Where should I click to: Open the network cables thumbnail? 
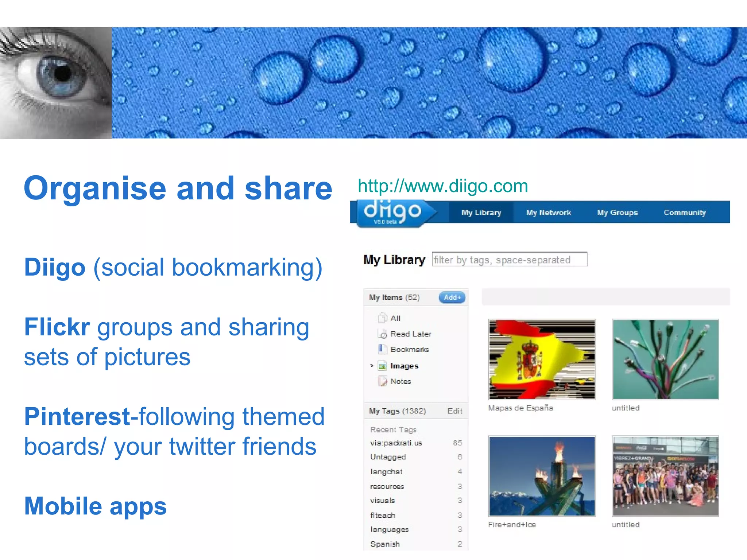click(665, 359)
